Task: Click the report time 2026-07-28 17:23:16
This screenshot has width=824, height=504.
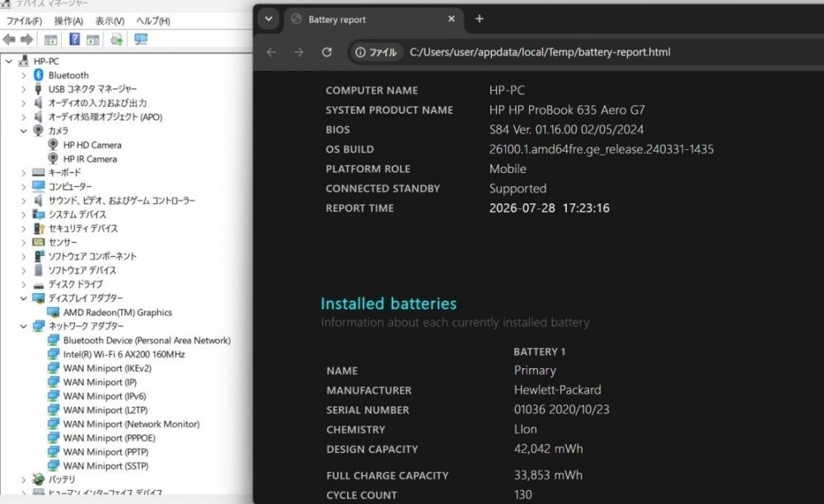Action: (549, 208)
